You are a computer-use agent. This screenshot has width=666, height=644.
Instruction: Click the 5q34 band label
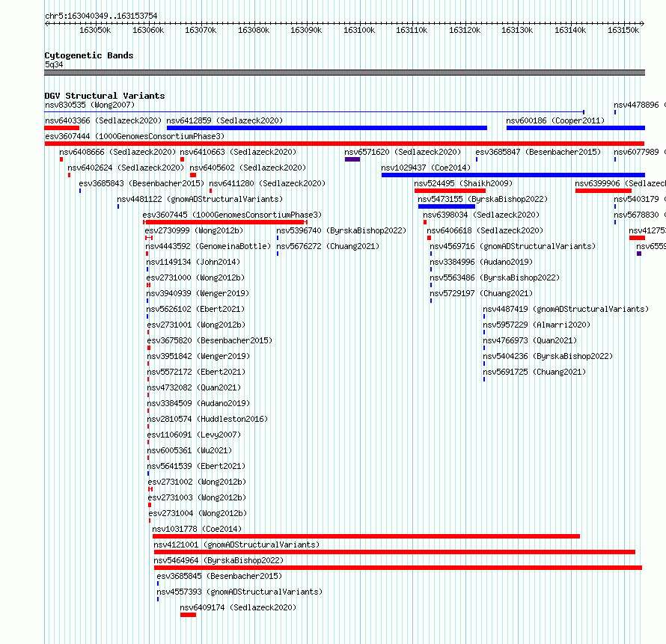[x=54, y=64]
